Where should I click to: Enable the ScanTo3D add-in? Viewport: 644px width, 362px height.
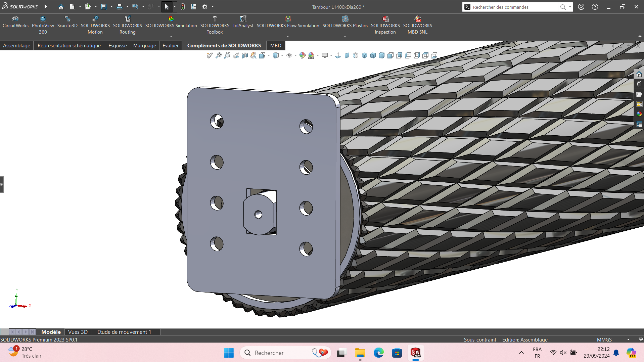(67, 22)
